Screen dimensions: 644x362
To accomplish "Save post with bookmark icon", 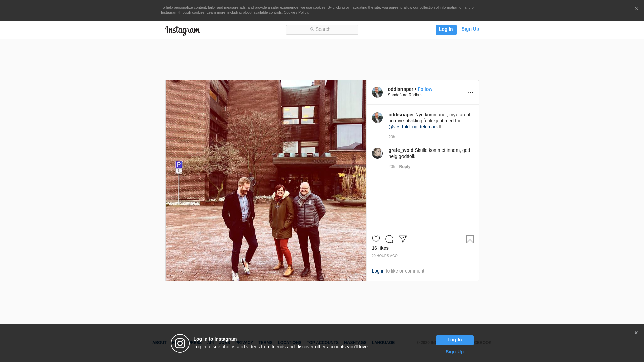I will click(470, 239).
